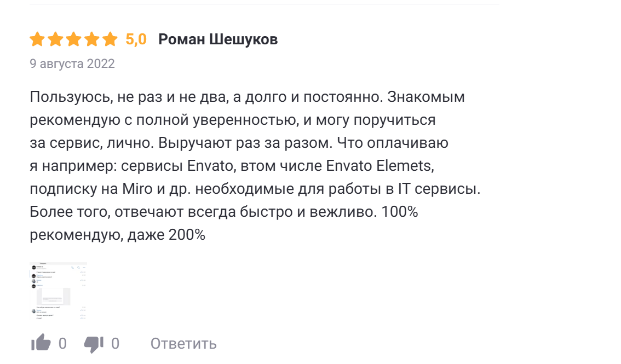Select the first rating star
The width and height of the screenshot is (621, 364).
pos(36,39)
